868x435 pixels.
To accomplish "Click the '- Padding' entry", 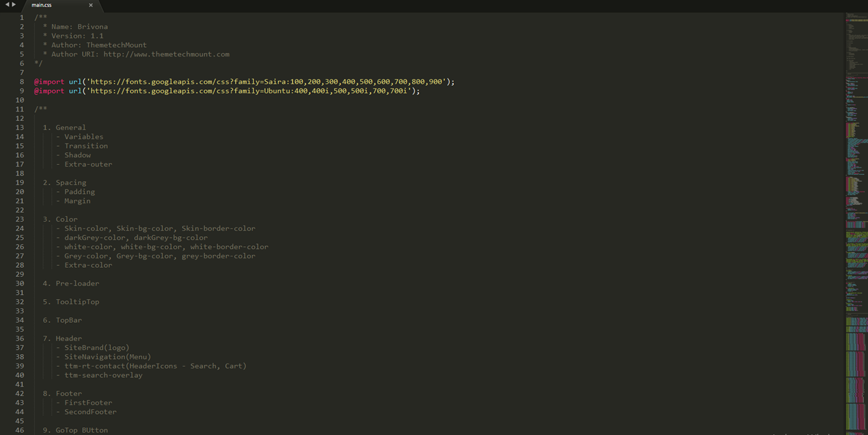I will tap(75, 192).
